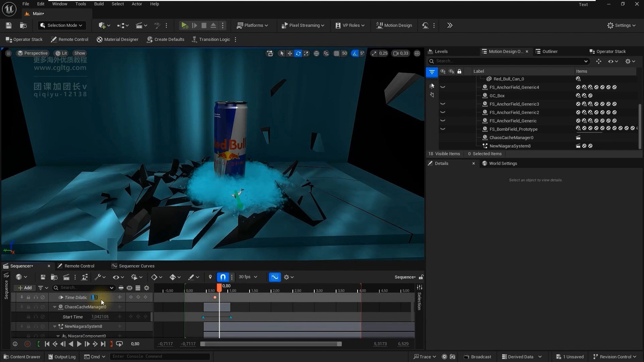Screen dimensions: 644x362
Task: Open the viewport hamburger options menu
Action: click(8, 53)
